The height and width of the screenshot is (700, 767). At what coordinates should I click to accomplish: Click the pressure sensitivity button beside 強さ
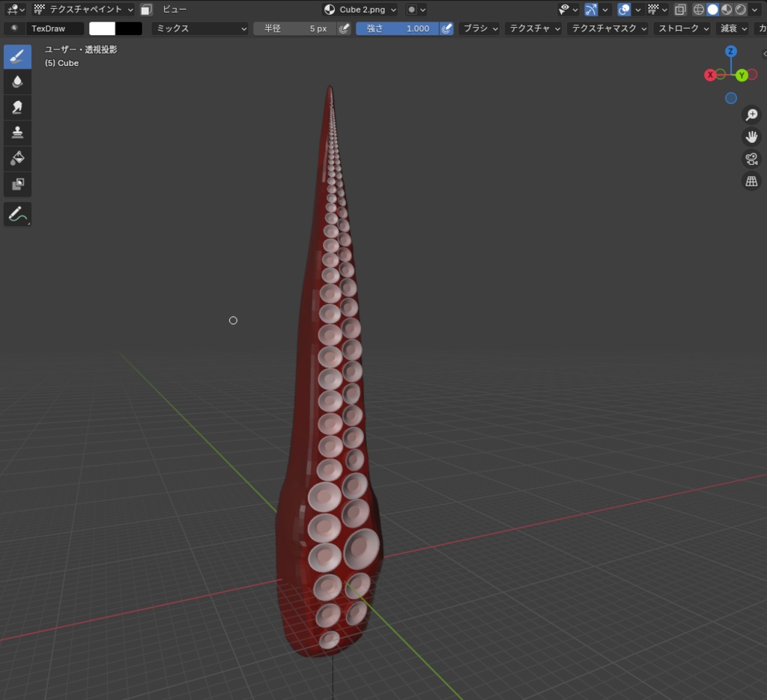coord(446,28)
